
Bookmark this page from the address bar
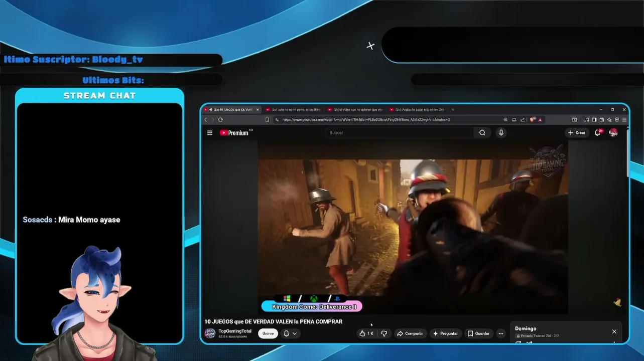pyautogui.click(x=267, y=120)
